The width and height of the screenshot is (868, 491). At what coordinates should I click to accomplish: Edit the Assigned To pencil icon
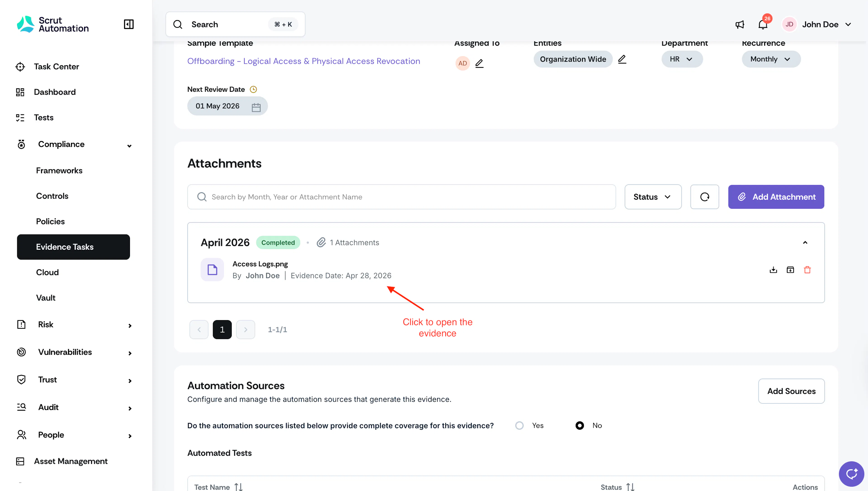pyautogui.click(x=479, y=63)
